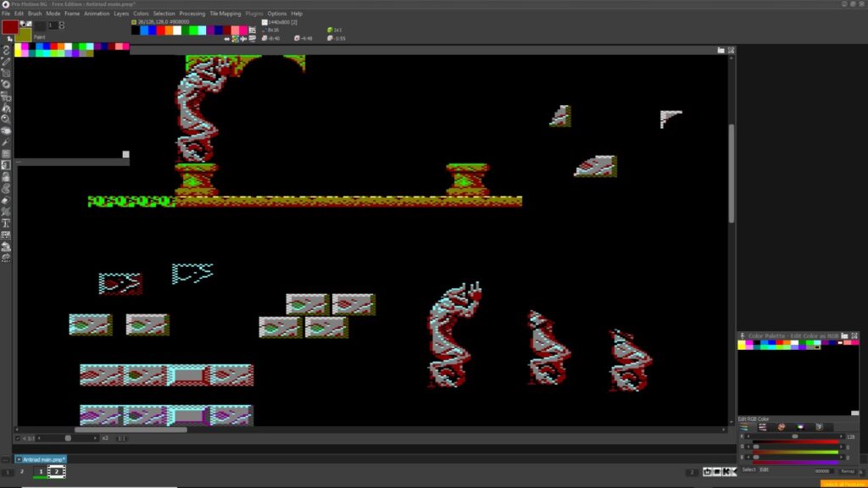Click the canvas vertical scrollbar thumb
This screenshot has height=488, width=868.
[732, 173]
